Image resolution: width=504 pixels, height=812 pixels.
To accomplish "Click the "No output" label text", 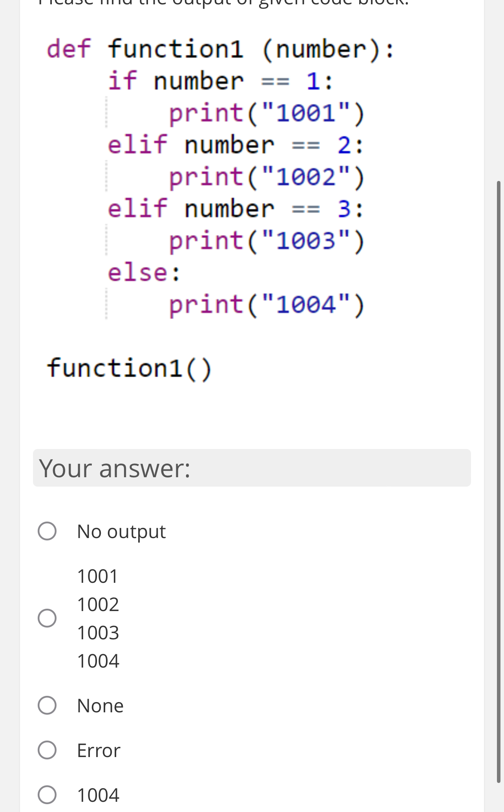I will [121, 530].
